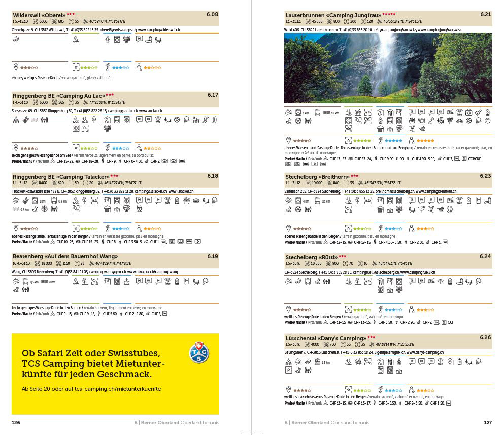Click the bicycle icon in Camping Jungfrau listing
504x435 pixels.
pyautogui.click(x=460, y=121)
